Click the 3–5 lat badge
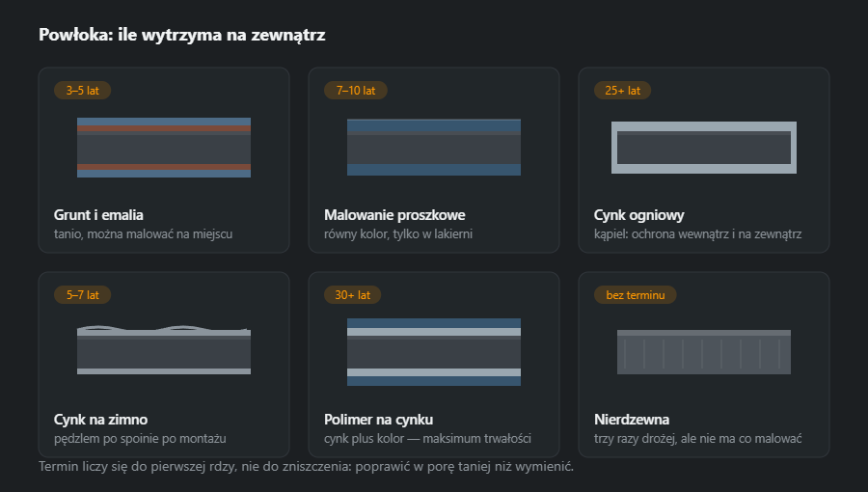This screenshot has height=492, width=868. click(x=83, y=91)
